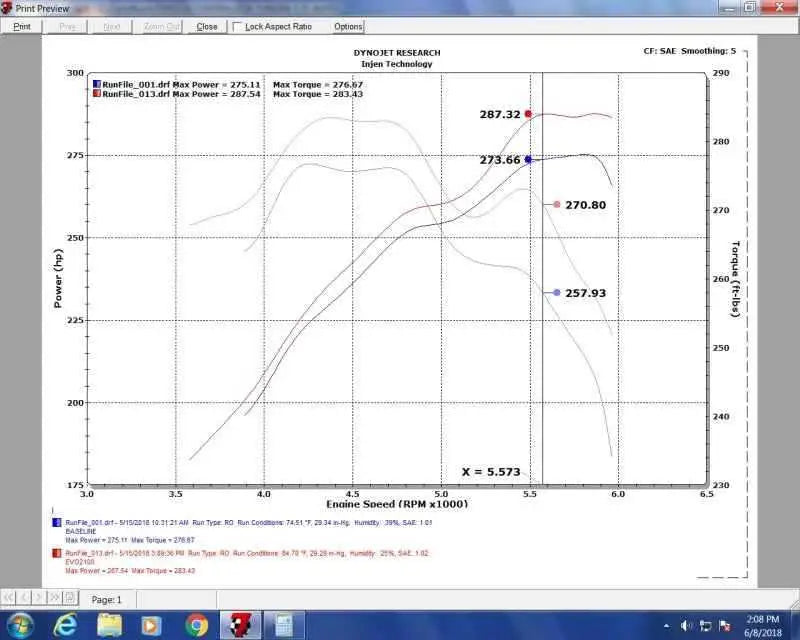This screenshot has height=640, width=800.
Task: Click the Zoom Out toolbar button
Action: pyautogui.click(x=160, y=27)
